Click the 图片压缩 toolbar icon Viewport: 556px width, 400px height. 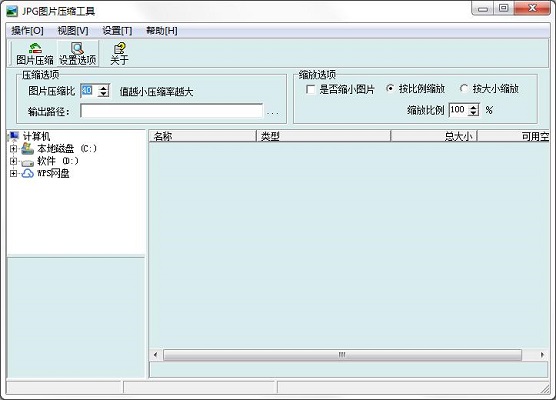[x=35, y=48]
